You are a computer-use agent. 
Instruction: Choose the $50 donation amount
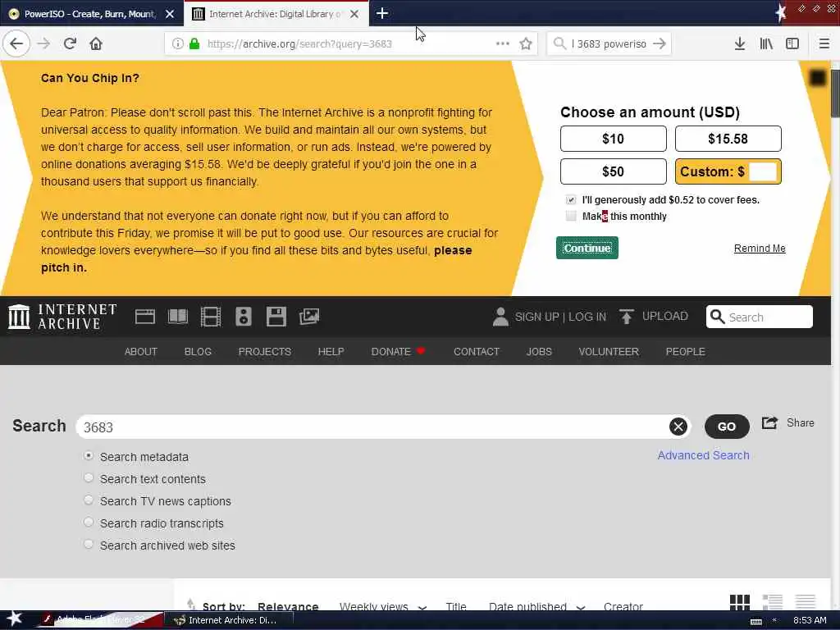(x=614, y=171)
